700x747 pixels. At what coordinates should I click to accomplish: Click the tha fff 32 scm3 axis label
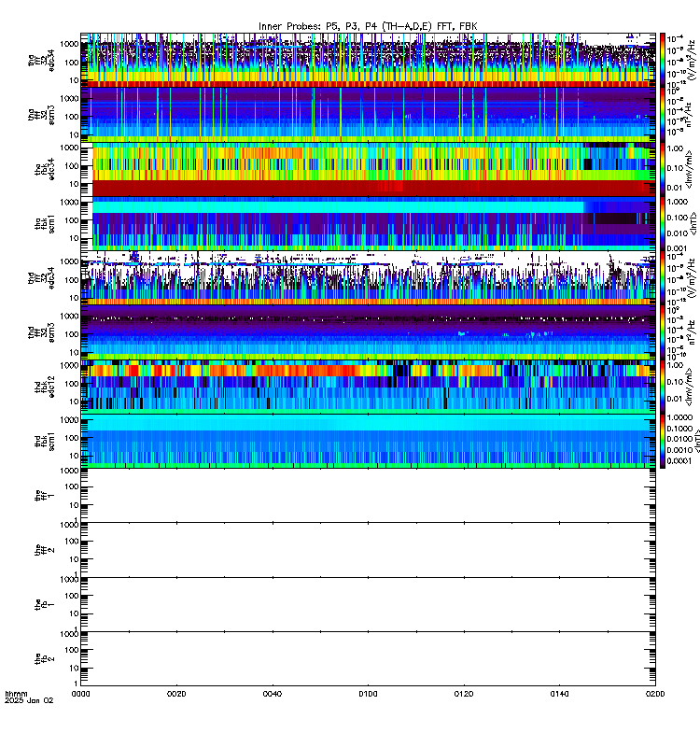pos(41,115)
